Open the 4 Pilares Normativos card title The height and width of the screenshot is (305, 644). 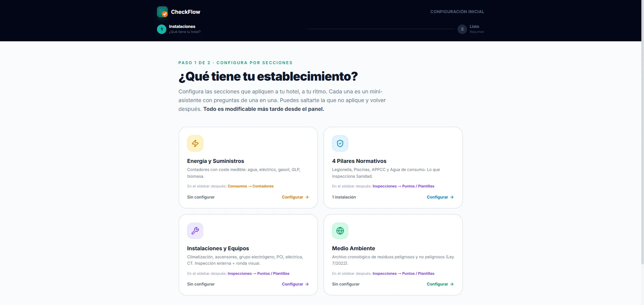[x=359, y=161]
